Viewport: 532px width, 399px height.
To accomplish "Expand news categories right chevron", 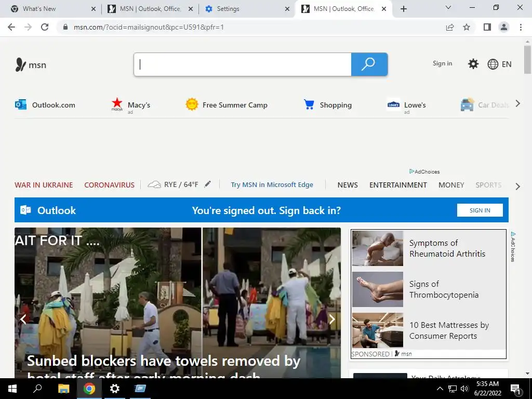I will tap(518, 187).
